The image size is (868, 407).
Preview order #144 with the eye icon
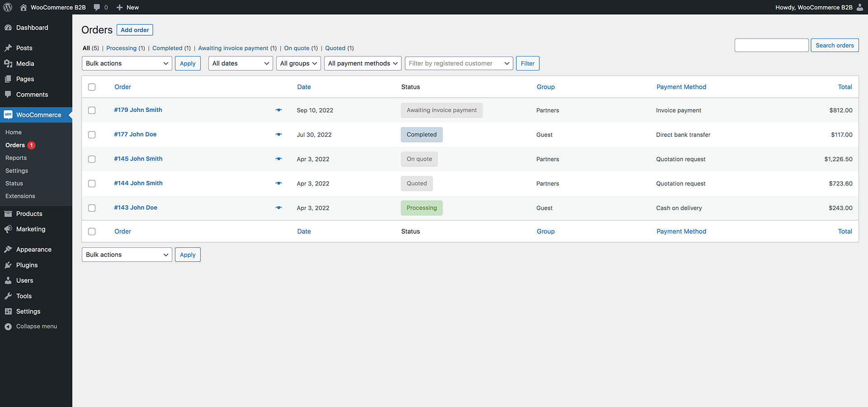(278, 183)
